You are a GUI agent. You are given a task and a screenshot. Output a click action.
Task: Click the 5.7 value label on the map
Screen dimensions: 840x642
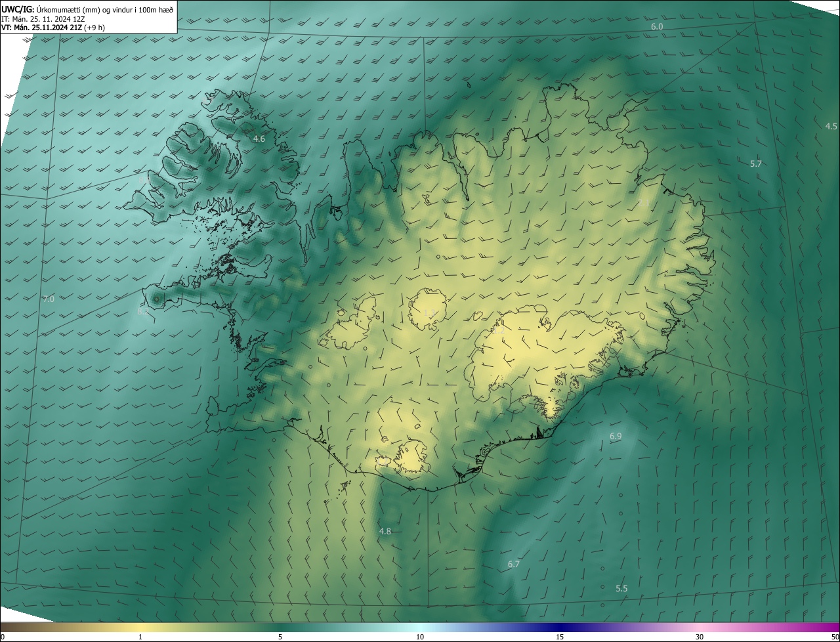tap(756, 163)
